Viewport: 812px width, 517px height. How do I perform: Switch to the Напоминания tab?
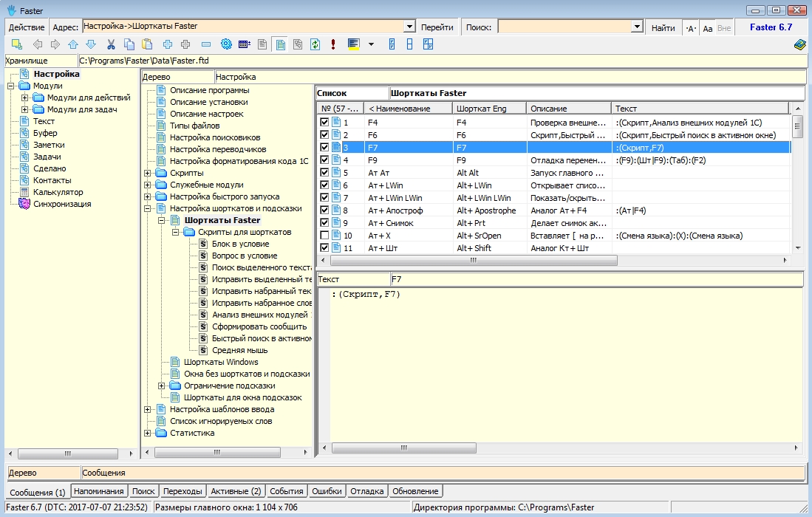click(x=98, y=491)
